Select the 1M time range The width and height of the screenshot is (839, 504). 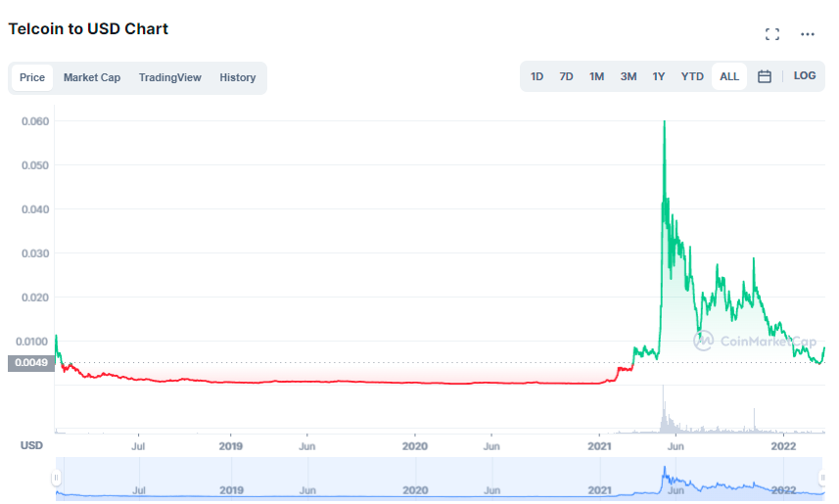596,76
